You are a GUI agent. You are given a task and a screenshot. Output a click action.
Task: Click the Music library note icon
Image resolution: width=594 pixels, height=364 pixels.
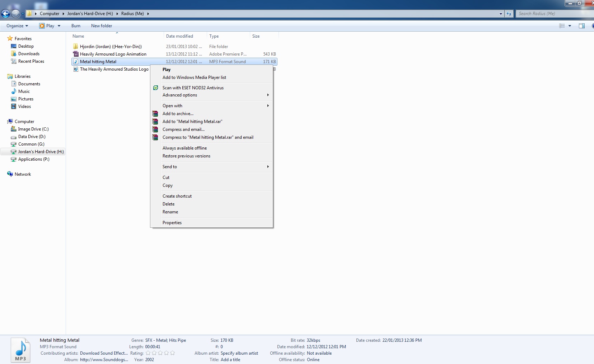(x=14, y=91)
